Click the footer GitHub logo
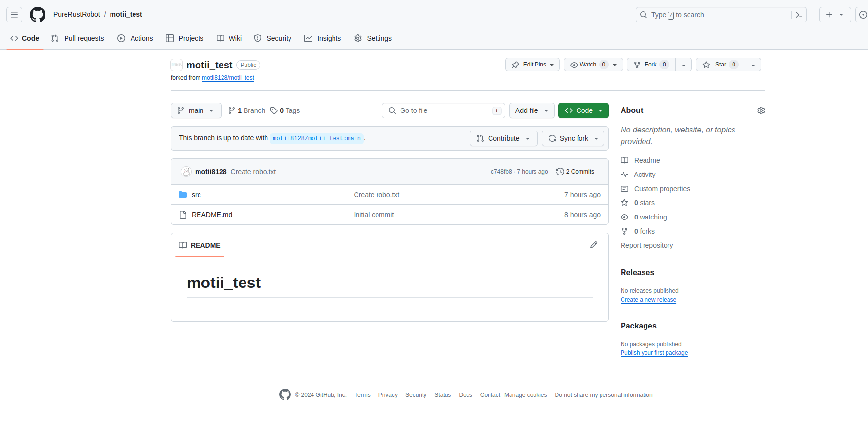 pyautogui.click(x=285, y=394)
